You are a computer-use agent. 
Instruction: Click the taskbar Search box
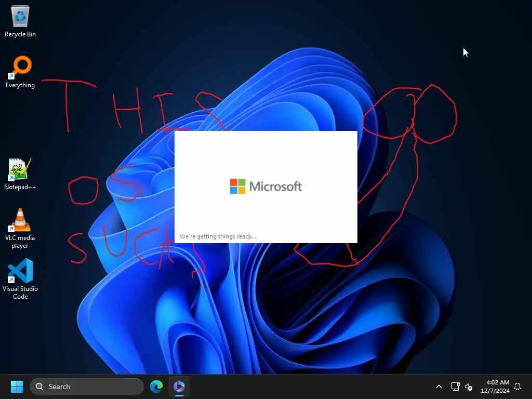tap(87, 387)
